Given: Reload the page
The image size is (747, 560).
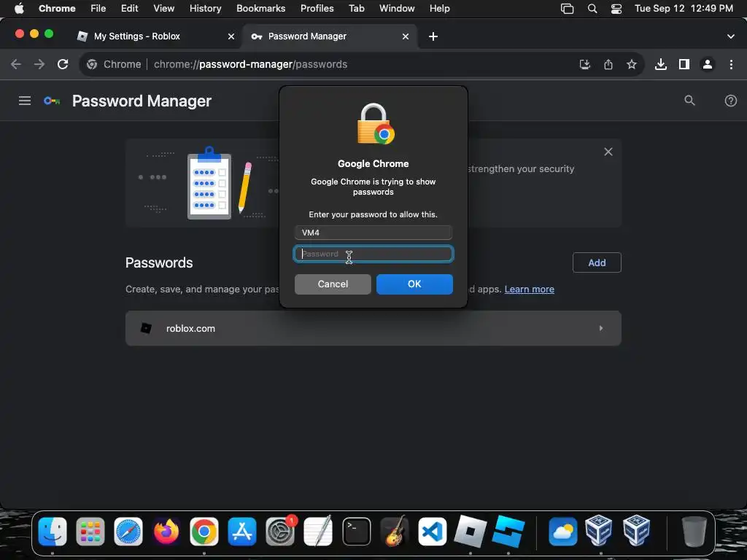Looking at the screenshot, I should point(63,64).
